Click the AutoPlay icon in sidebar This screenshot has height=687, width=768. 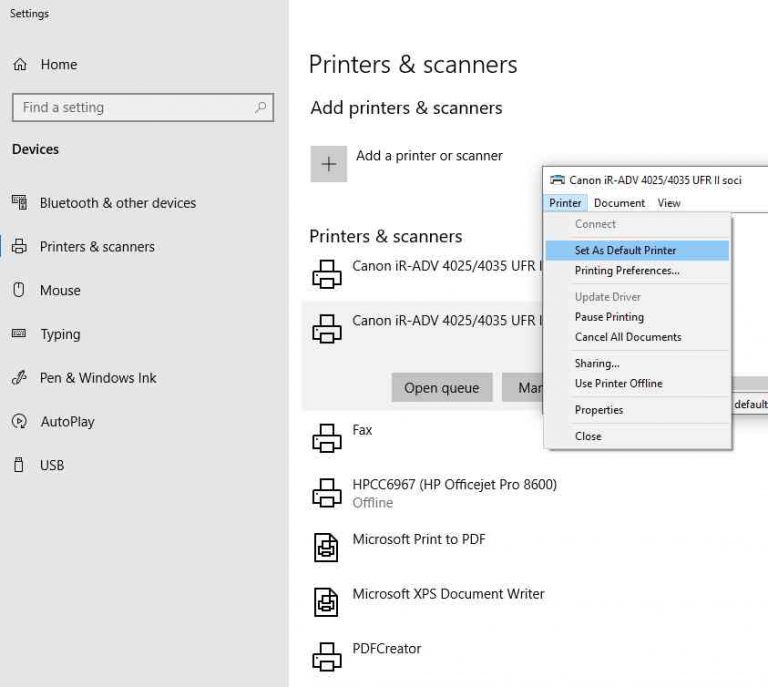point(19,422)
